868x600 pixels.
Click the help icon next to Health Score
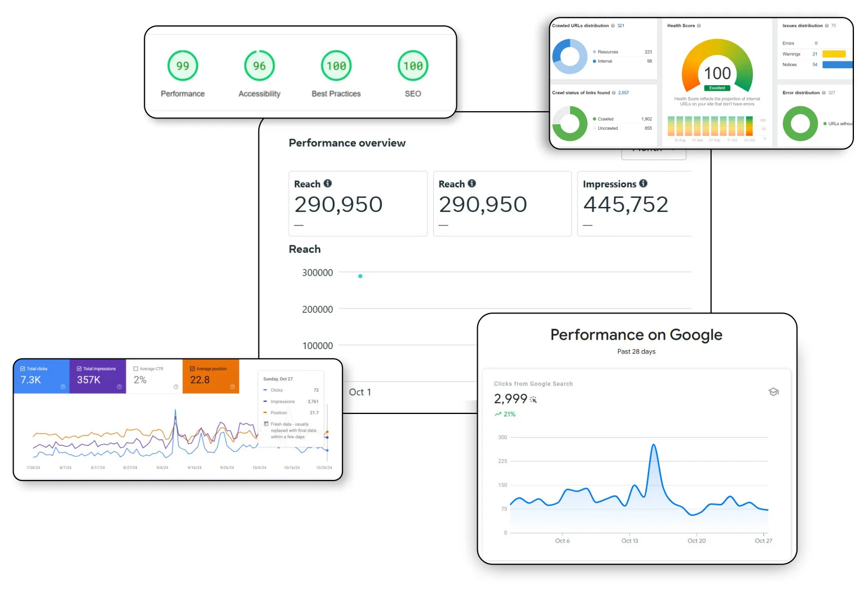click(699, 26)
